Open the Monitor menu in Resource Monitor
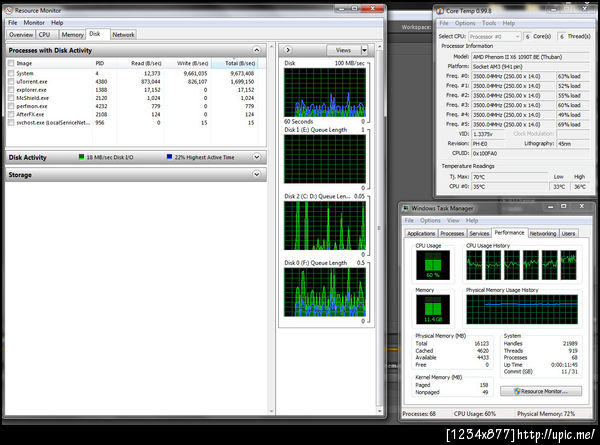The width and height of the screenshot is (600, 445). click(33, 22)
